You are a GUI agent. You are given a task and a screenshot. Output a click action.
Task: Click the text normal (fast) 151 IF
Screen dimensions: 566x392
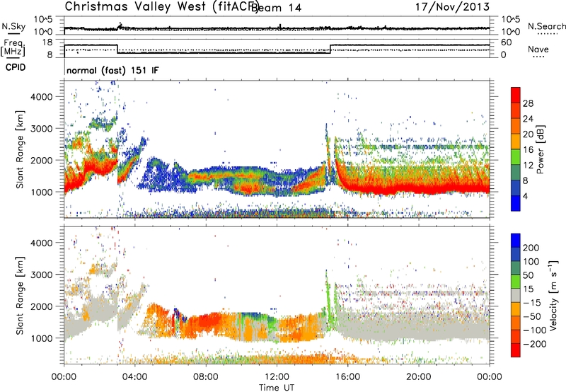112,71
